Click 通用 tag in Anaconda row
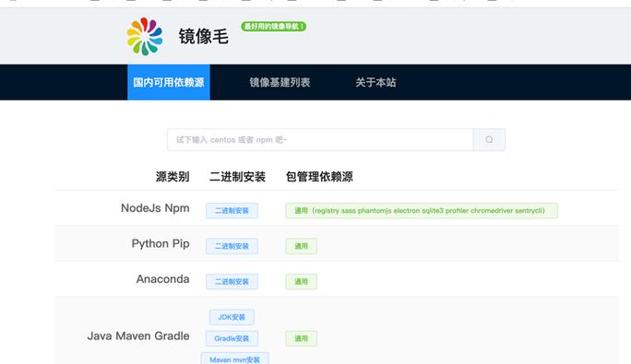631x364 pixels. (301, 281)
